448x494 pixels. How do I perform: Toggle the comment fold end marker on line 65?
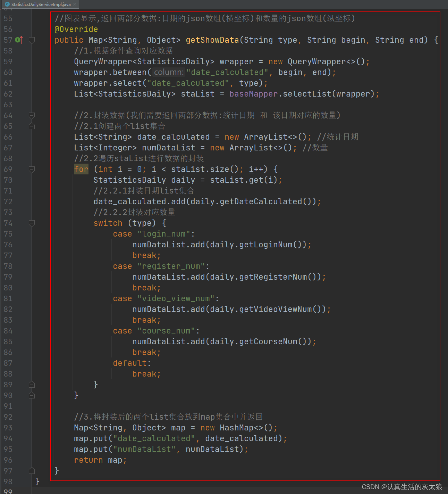tap(32, 126)
